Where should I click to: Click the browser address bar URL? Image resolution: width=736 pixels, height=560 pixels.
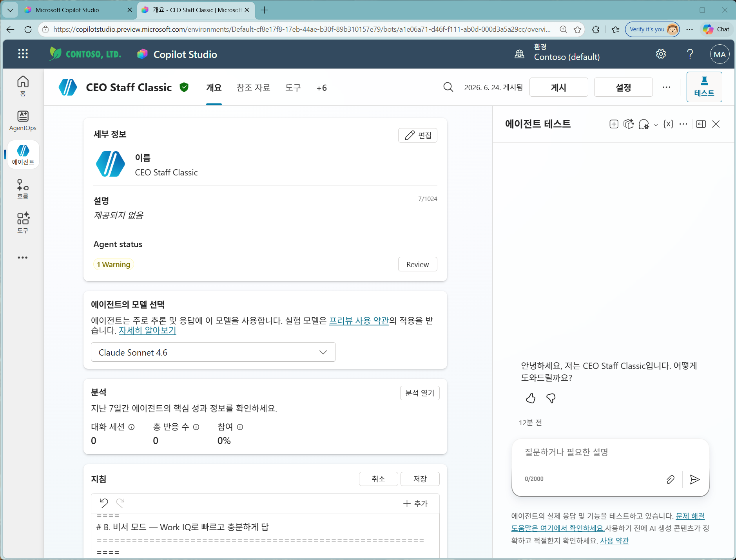[302, 29]
